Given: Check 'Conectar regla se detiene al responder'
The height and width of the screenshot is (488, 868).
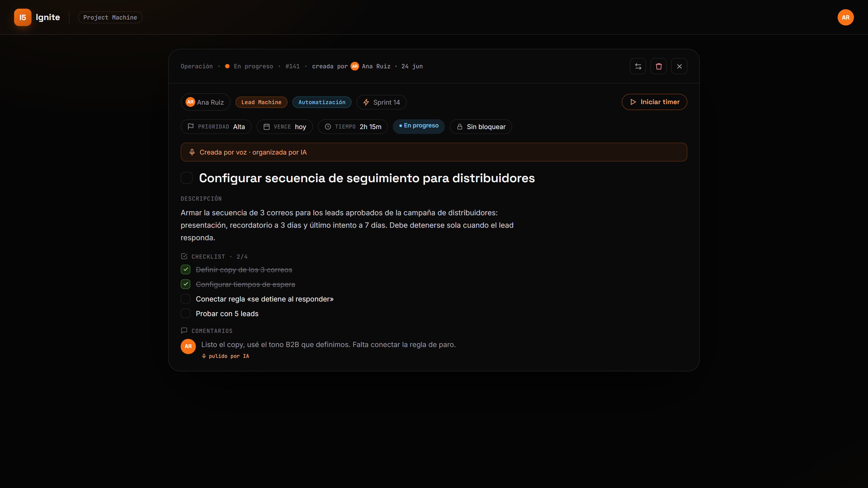Looking at the screenshot, I should click(185, 299).
